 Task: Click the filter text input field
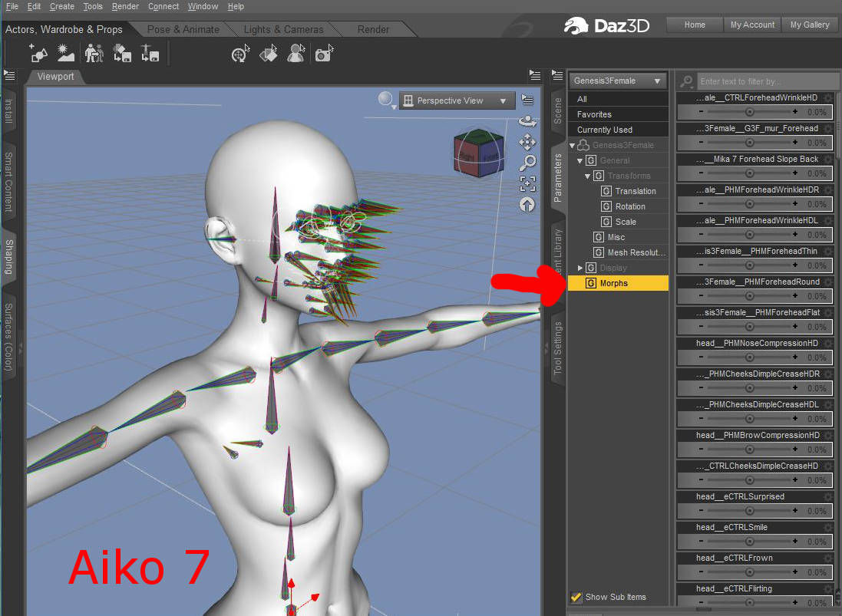768,81
